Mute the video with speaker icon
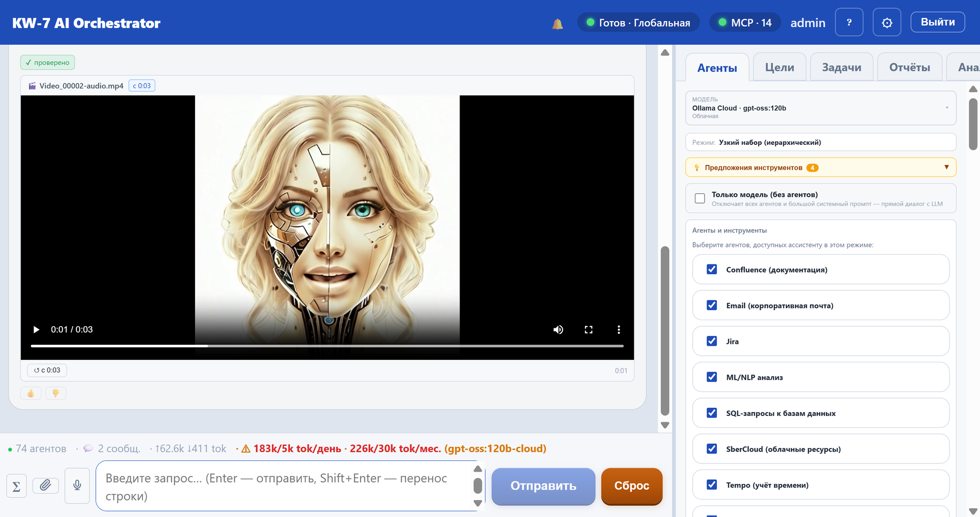This screenshot has width=980, height=517. (x=558, y=329)
